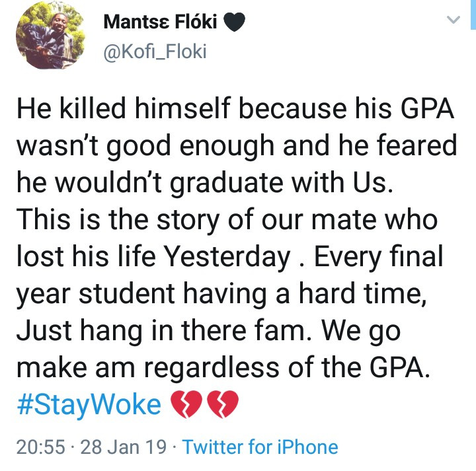Click the 20:55 timestamp
Screen dimensions: 476x471
coord(40,447)
